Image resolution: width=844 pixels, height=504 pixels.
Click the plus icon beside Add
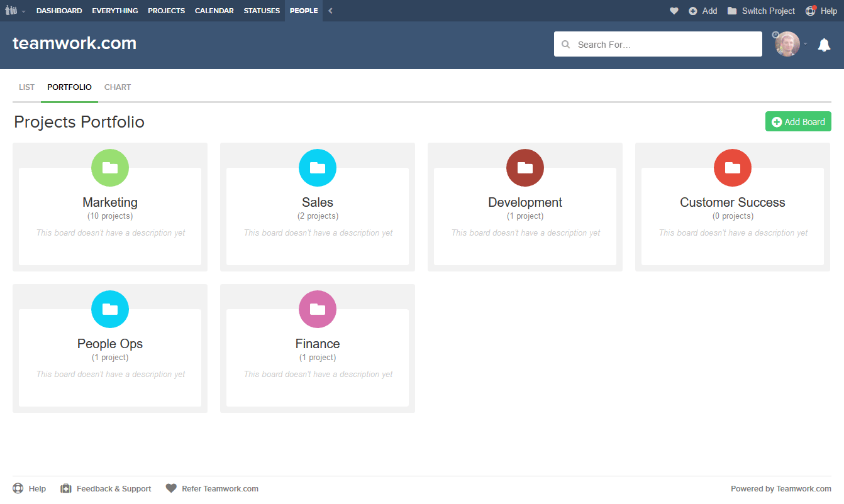point(693,11)
